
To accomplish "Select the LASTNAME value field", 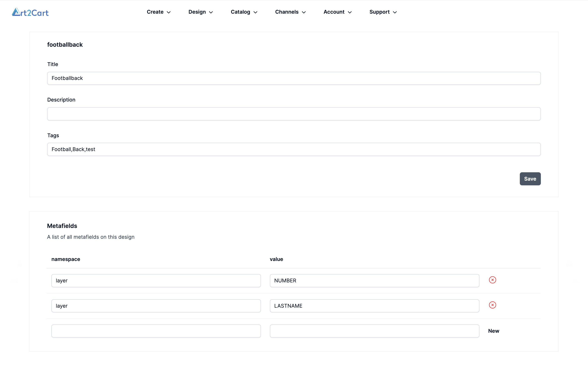I will 374,306.
